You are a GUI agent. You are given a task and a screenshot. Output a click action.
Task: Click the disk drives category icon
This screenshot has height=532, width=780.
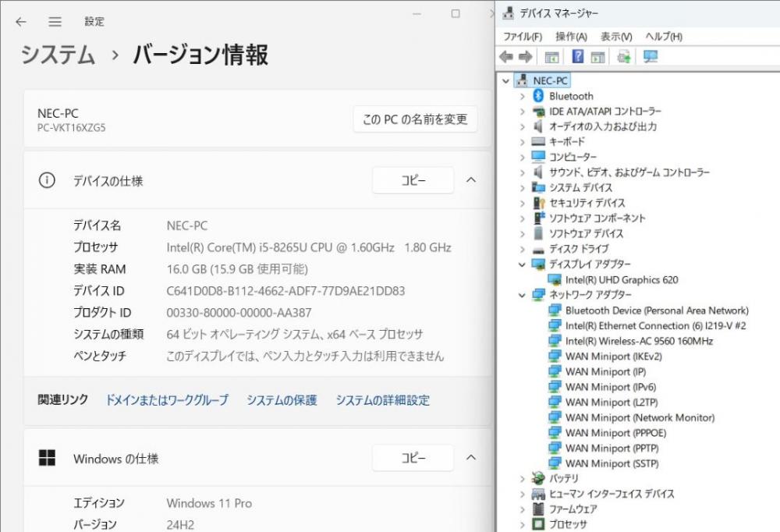tap(538, 250)
